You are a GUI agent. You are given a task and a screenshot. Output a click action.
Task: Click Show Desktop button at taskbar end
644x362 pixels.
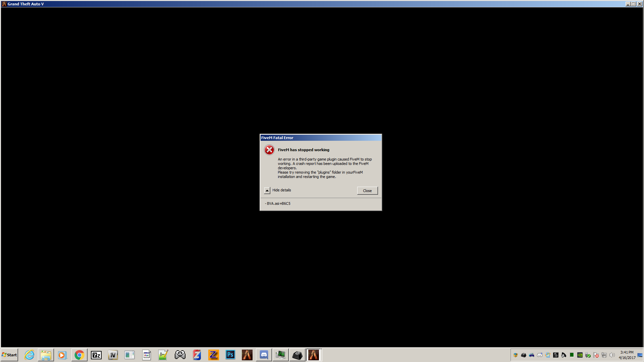tap(640, 355)
